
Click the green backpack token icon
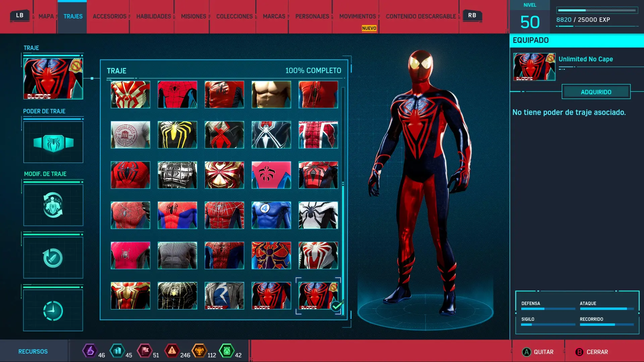coord(227,351)
